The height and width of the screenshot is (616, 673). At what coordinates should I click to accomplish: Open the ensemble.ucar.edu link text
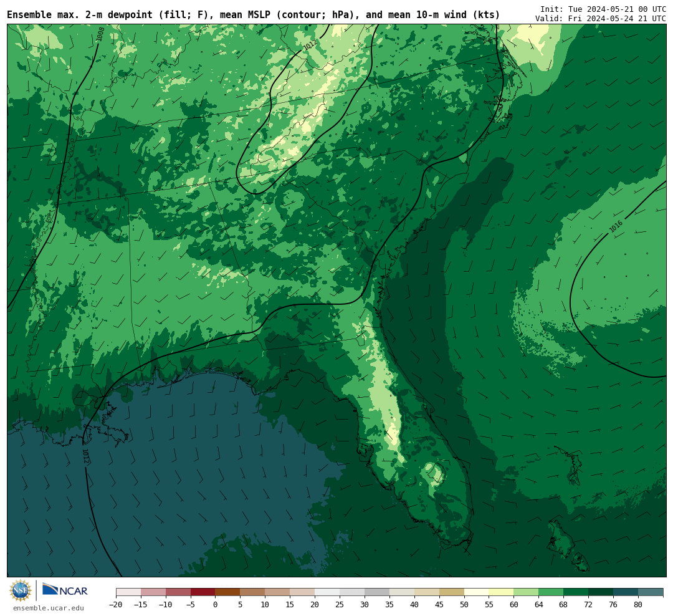pyautogui.click(x=49, y=608)
